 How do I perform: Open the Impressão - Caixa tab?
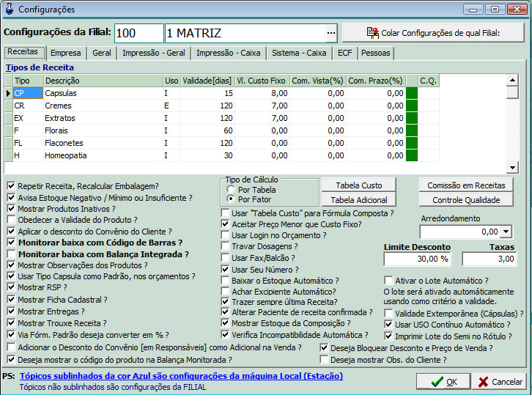pos(226,53)
